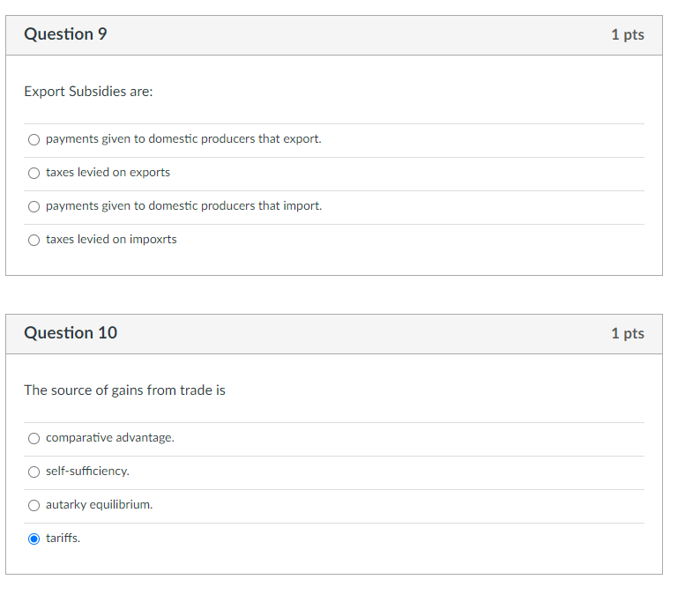Click the 'taxes levied on exports' answer label
This screenshot has width=700, height=602.
[x=108, y=172]
